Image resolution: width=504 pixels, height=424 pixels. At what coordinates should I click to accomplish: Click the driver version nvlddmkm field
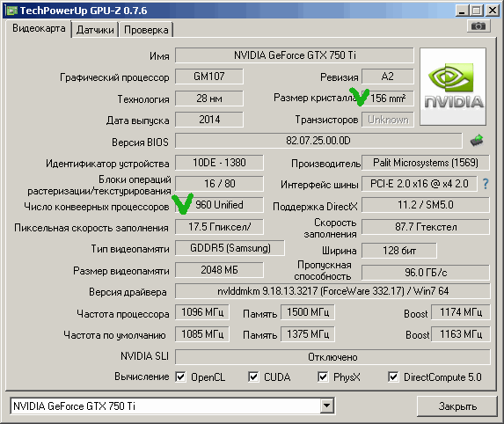coord(332,291)
